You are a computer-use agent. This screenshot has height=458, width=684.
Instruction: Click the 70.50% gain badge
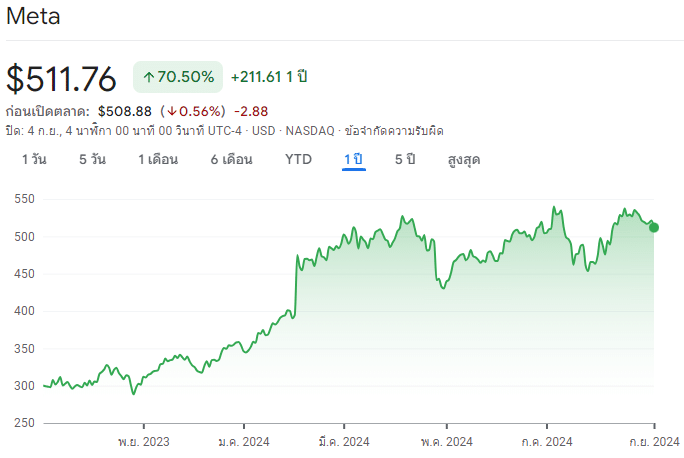pos(178,77)
